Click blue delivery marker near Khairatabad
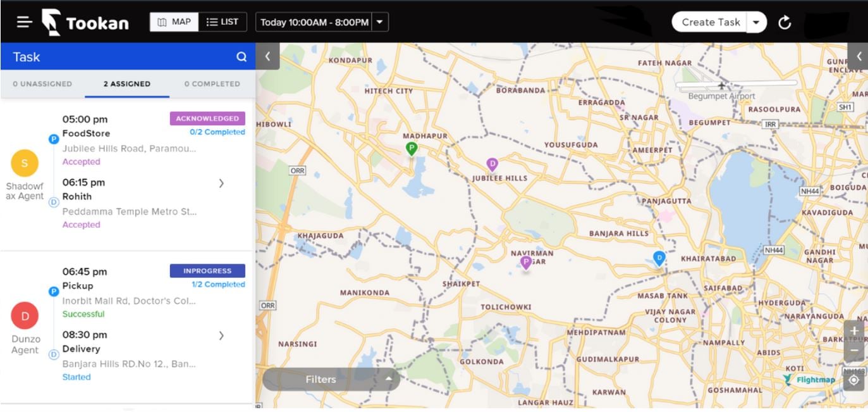 click(659, 258)
